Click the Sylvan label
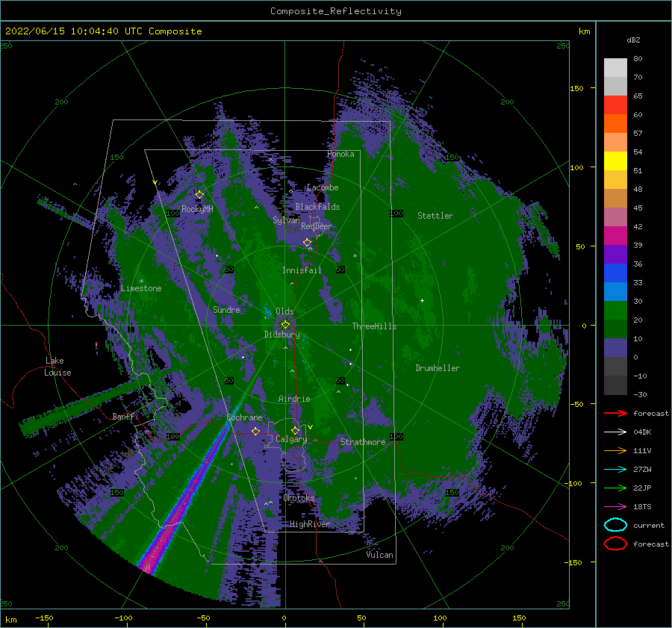 pyautogui.click(x=286, y=220)
